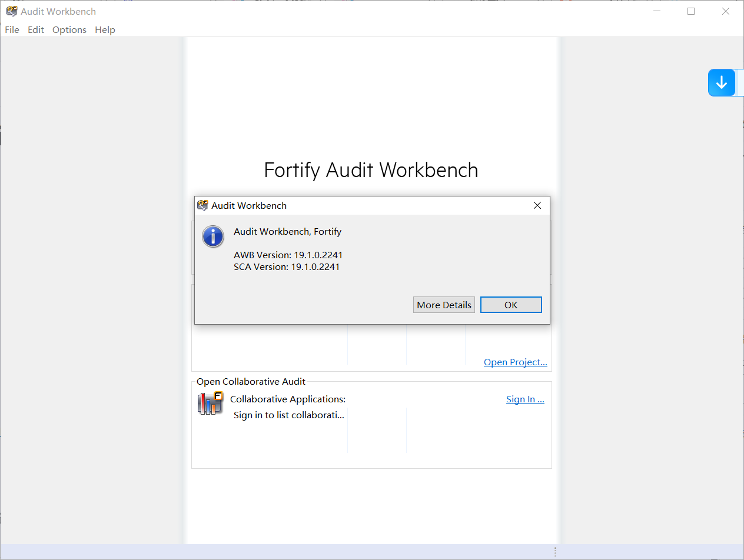The image size is (744, 560).
Task: Open the File menu
Action: coord(12,30)
